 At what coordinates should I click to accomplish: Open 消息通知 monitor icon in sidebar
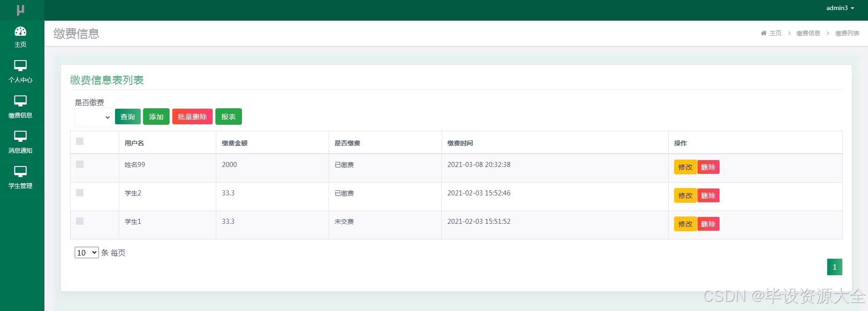21,136
